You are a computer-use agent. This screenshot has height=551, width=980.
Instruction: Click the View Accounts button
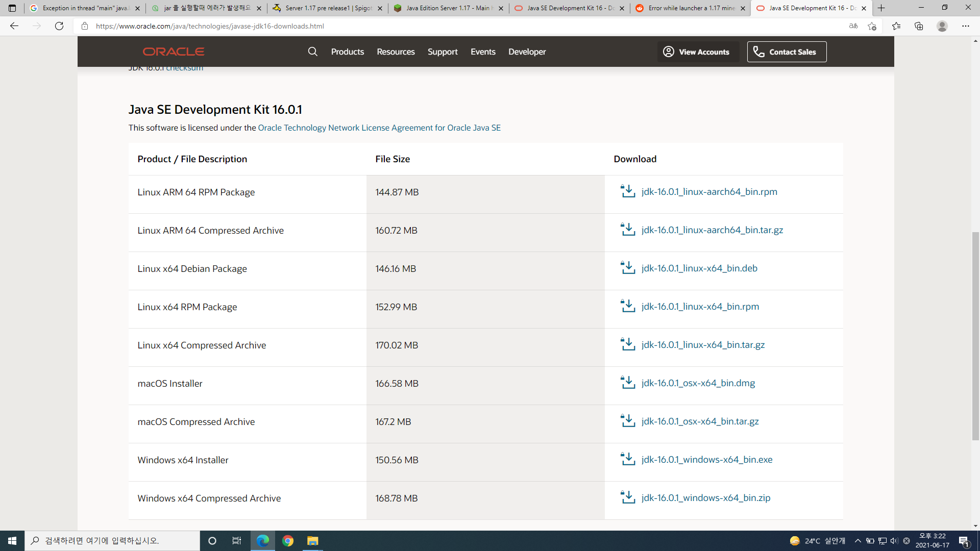697,52
